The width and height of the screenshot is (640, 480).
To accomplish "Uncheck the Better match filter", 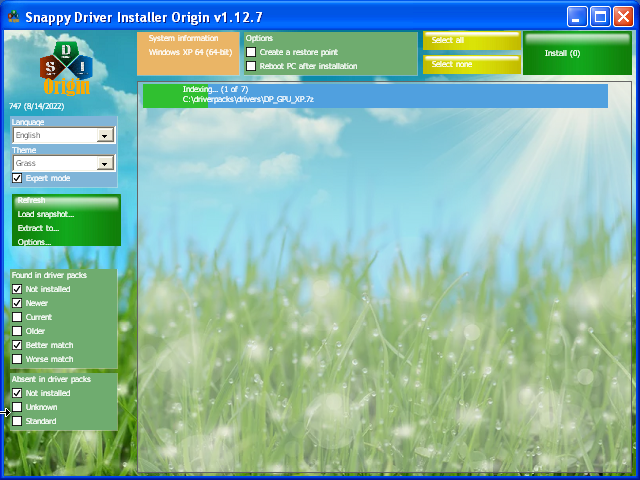I will 17,345.
